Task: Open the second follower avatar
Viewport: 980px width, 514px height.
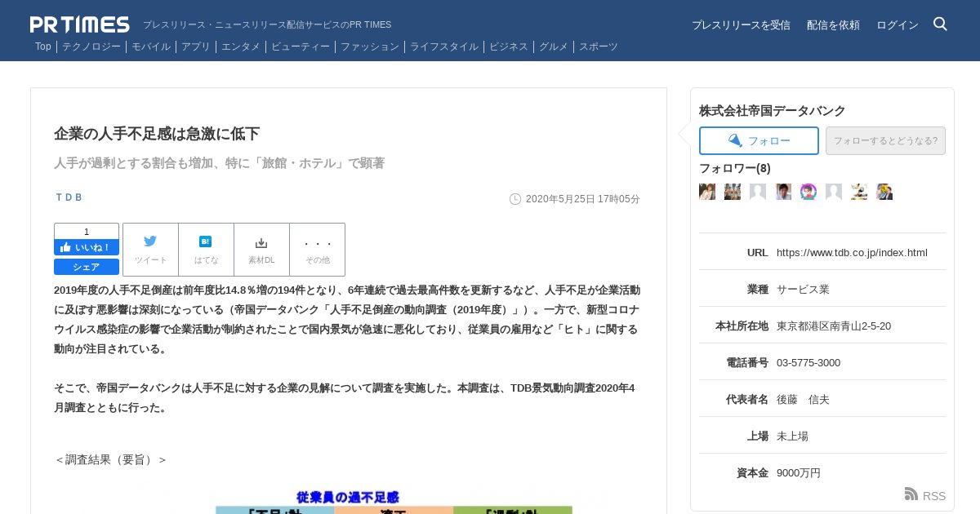Action: coord(733,192)
